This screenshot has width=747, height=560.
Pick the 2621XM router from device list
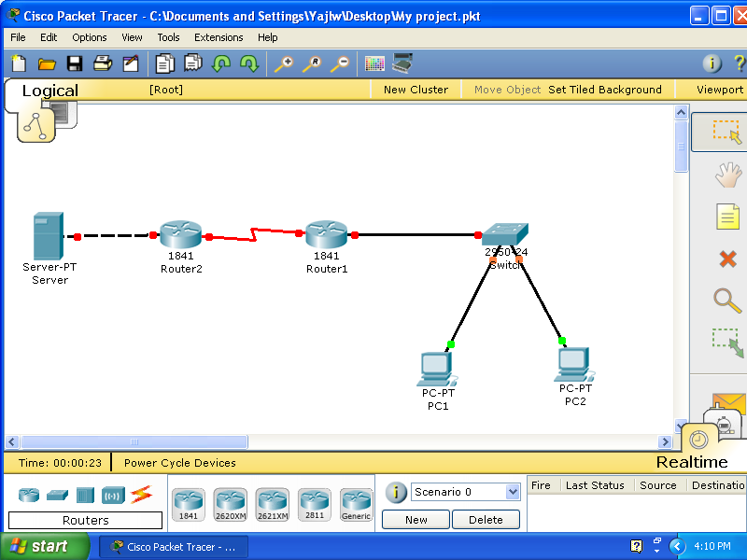tap(273, 505)
